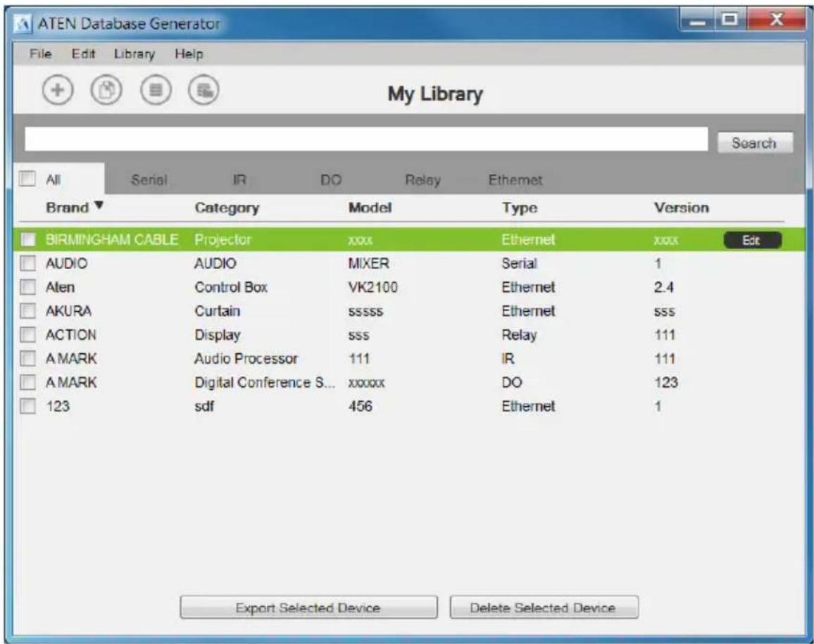Click the MIXER model cell

(368, 263)
